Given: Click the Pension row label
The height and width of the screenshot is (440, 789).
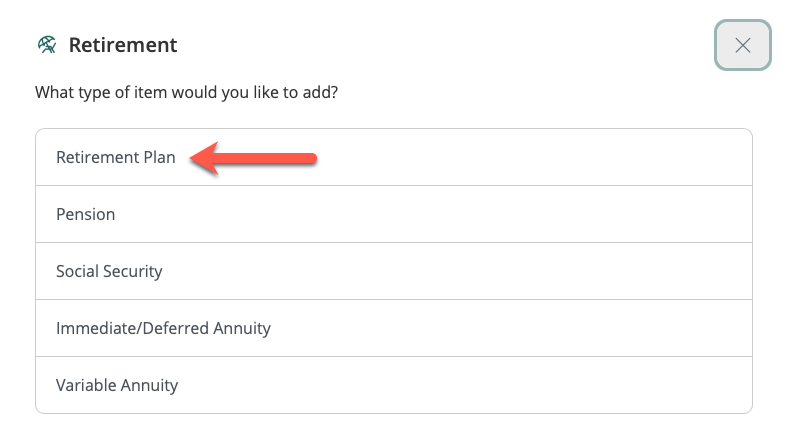Looking at the screenshot, I should tap(86, 214).
